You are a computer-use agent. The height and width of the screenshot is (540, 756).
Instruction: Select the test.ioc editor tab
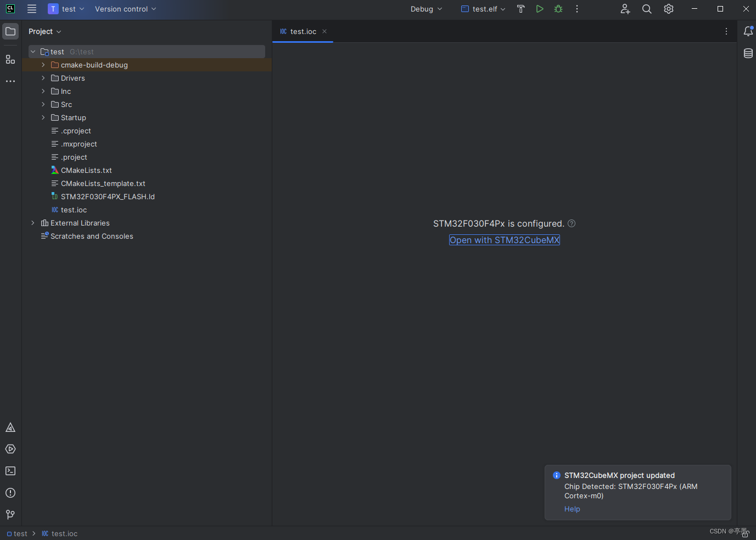(x=303, y=31)
